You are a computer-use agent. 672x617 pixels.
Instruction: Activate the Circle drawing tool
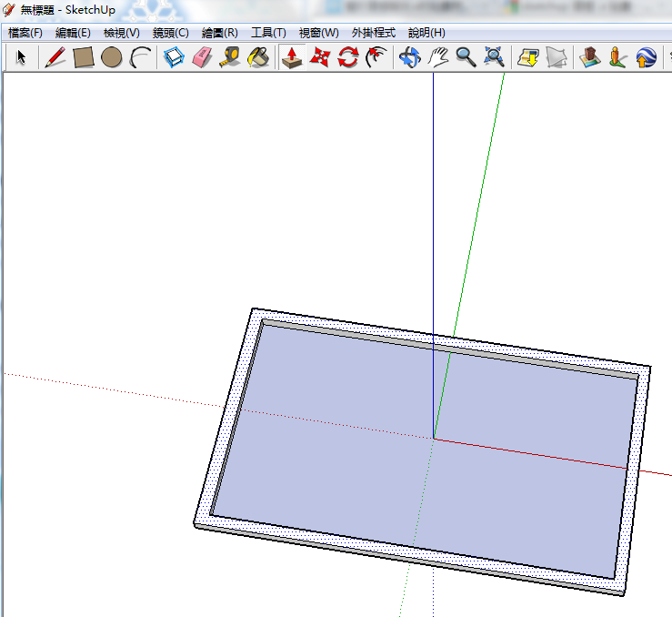(x=112, y=57)
